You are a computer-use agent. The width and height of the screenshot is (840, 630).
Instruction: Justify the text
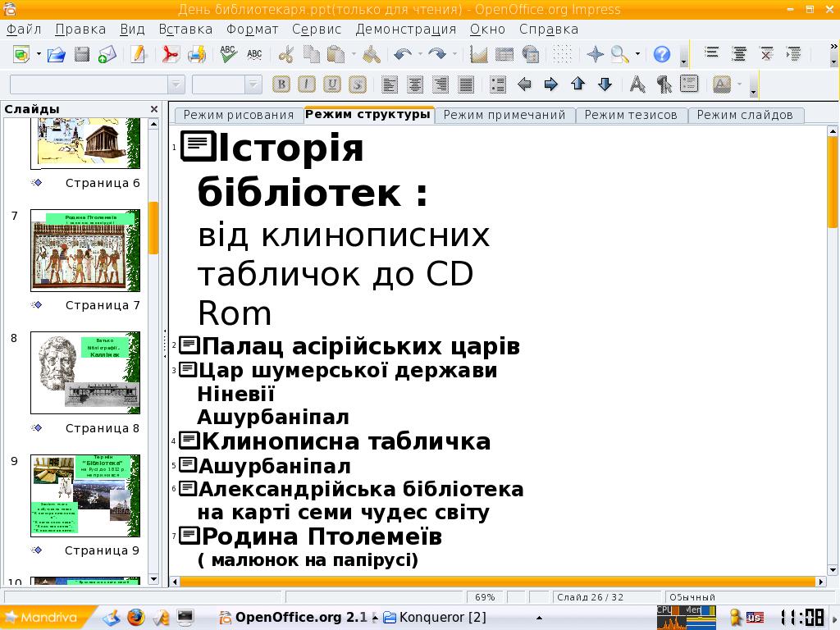click(x=466, y=84)
